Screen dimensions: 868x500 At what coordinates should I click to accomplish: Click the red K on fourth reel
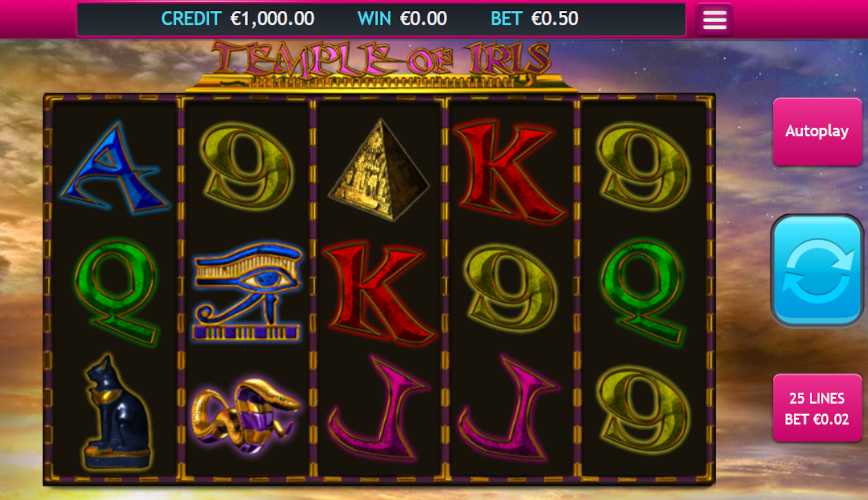click(x=508, y=172)
